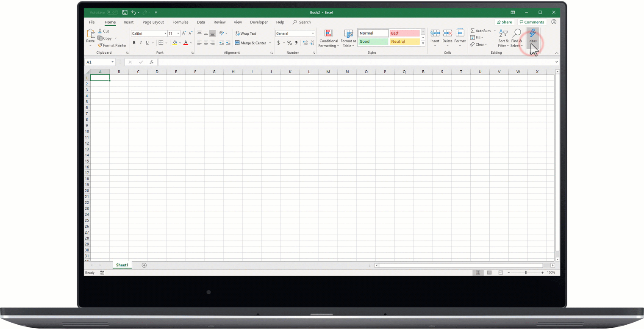
Task: Open the Clear dropdown
Action: tap(478, 44)
